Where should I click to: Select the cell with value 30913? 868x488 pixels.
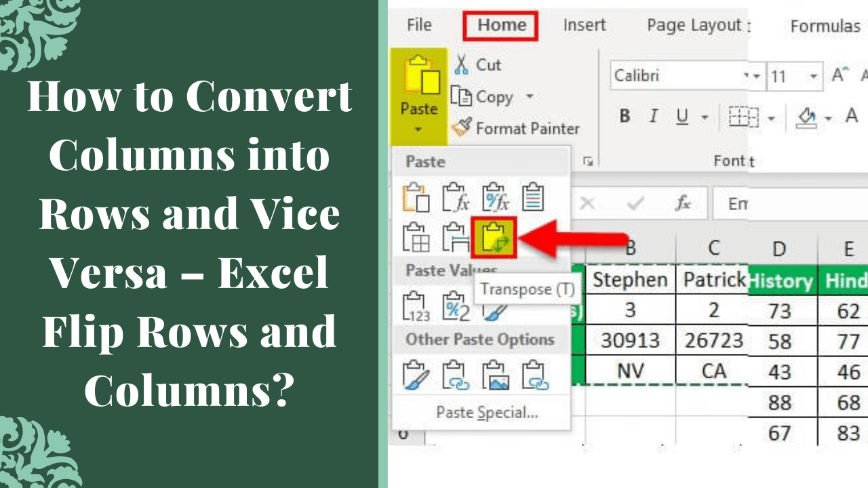tap(630, 340)
